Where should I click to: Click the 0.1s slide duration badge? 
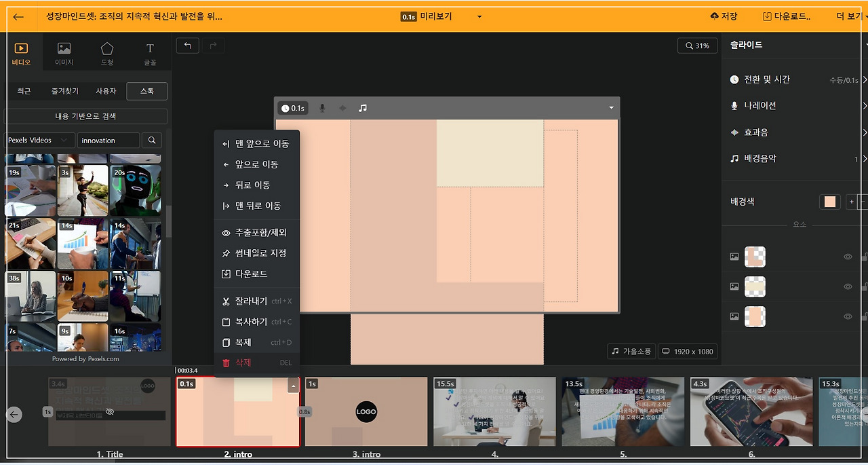pyautogui.click(x=293, y=108)
